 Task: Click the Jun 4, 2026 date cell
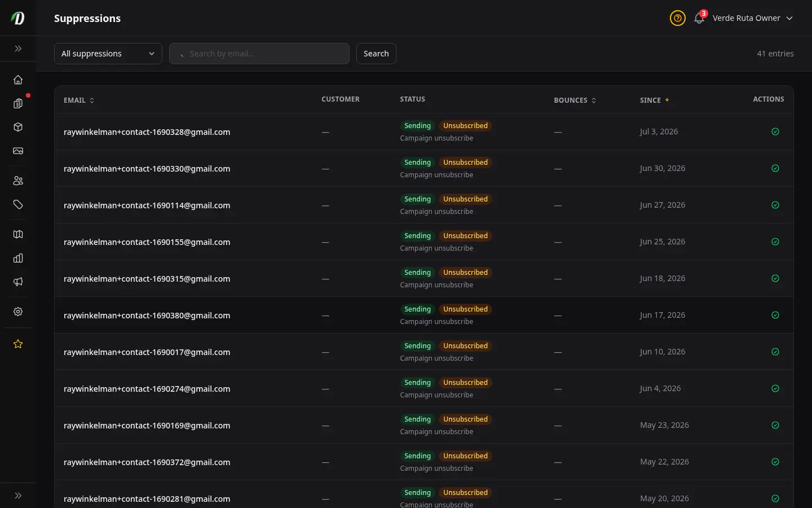tap(660, 388)
